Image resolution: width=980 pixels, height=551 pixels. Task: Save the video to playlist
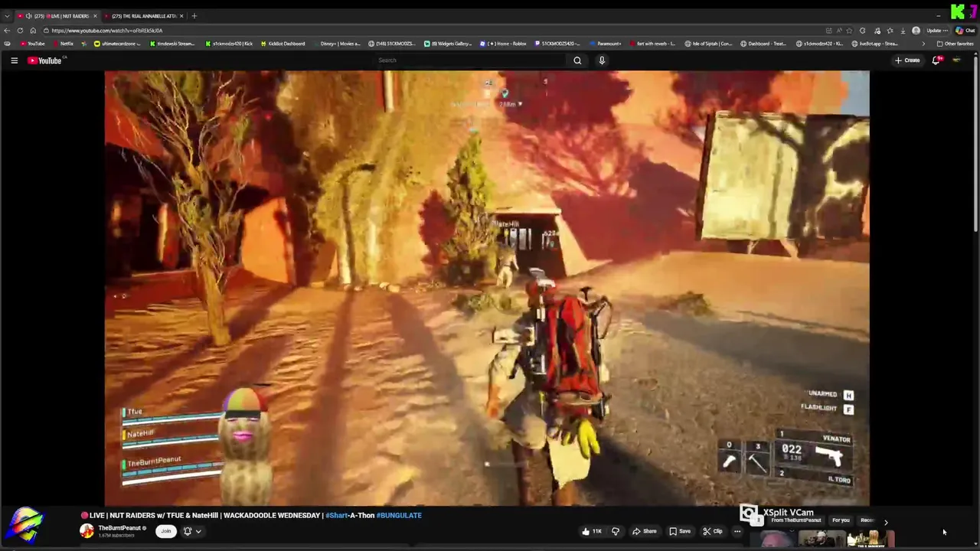680,531
